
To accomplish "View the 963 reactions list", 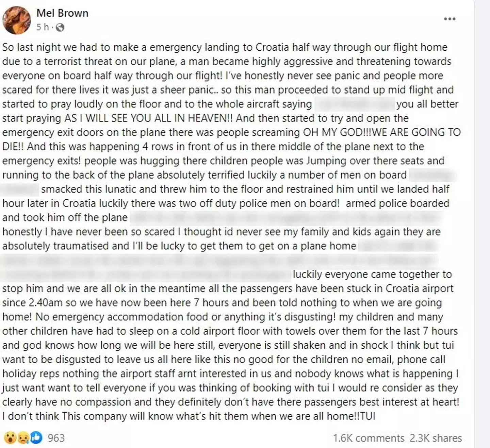I will 56,438.
